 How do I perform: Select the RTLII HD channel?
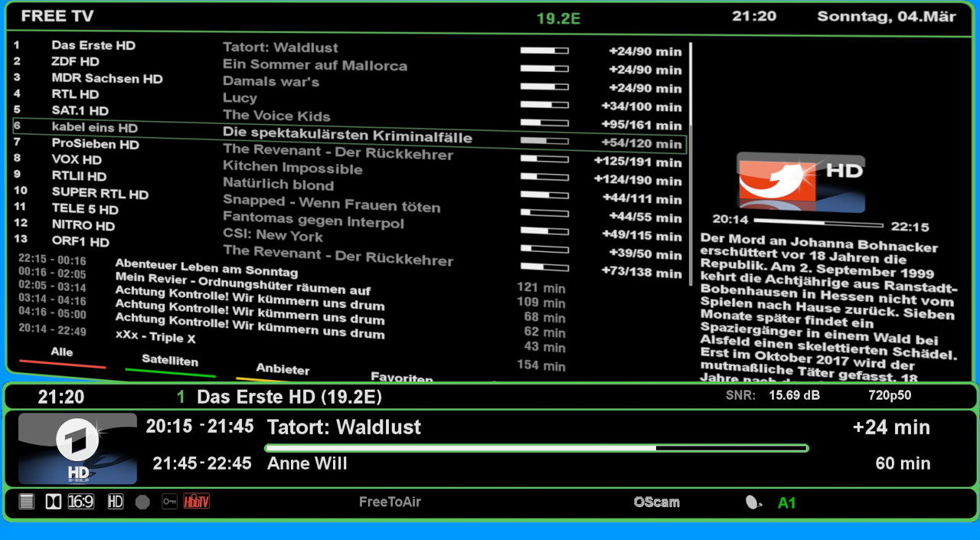pyautogui.click(x=79, y=176)
